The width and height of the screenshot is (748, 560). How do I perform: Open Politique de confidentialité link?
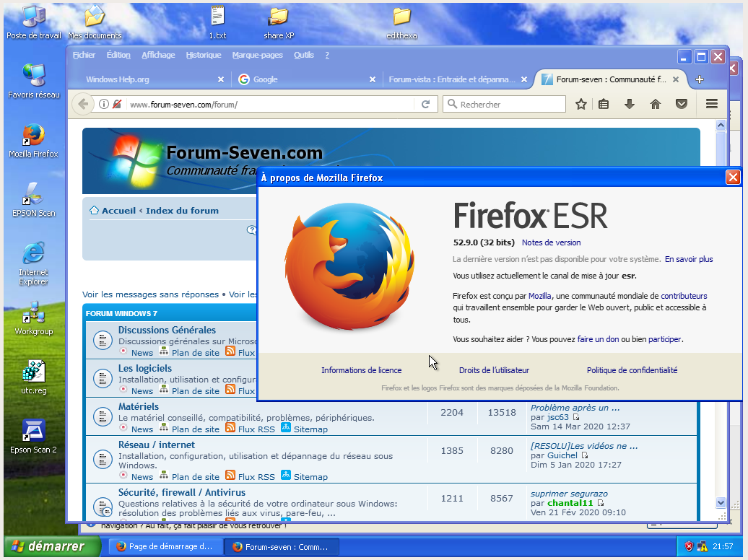point(632,370)
